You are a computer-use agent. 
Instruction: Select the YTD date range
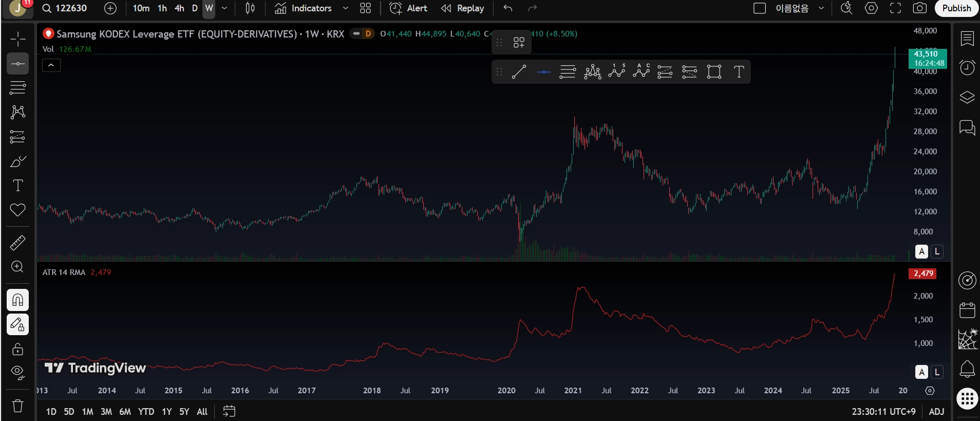(146, 412)
